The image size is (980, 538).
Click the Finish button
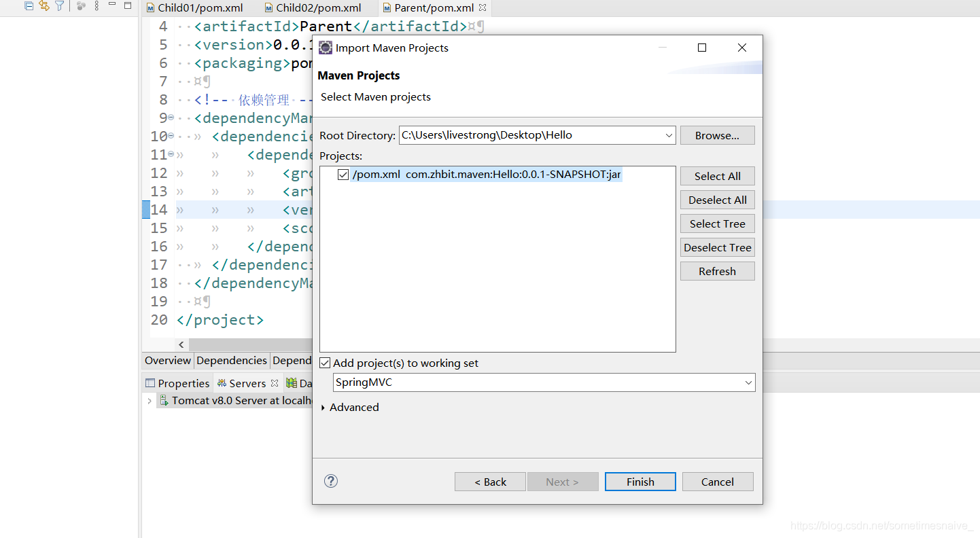tap(640, 482)
